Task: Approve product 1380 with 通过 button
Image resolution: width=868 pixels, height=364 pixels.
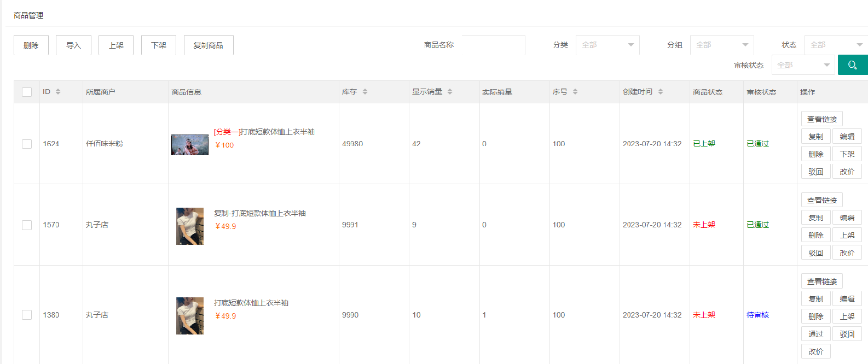Action: [815, 334]
